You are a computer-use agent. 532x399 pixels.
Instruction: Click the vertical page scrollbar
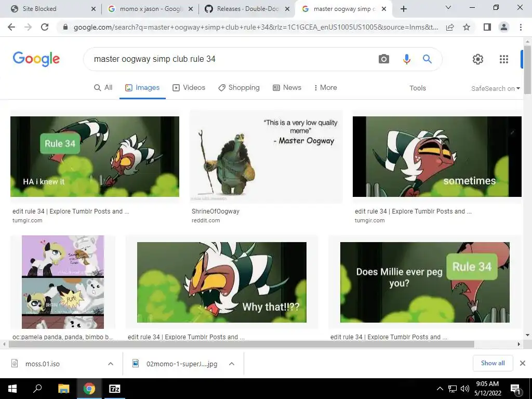point(528,70)
